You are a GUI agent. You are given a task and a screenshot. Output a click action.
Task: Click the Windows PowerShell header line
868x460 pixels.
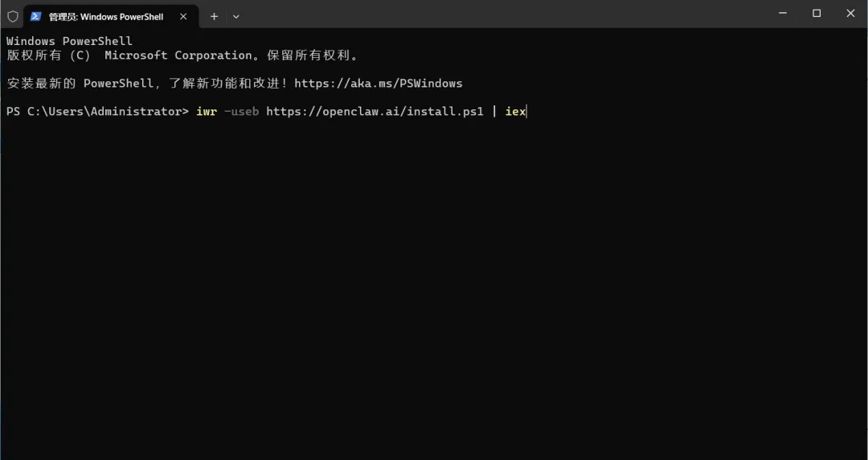[69, 41]
